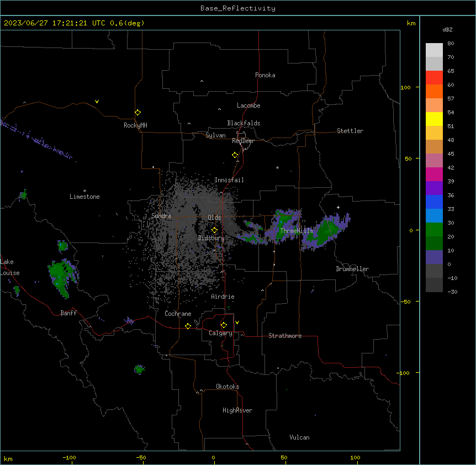Choose the bright green 20-30 dBZ swatch
Image resolution: width=476 pixels, height=465 pixels.
click(x=434, y=230)
